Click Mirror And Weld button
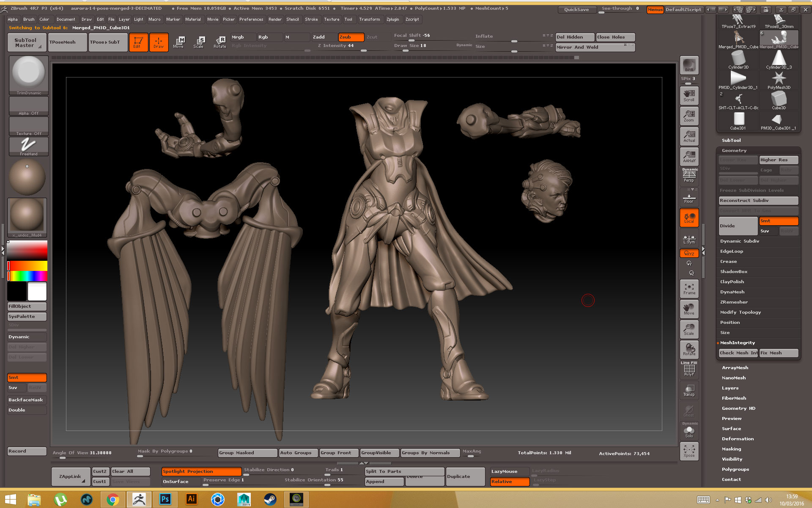This screenshot has height=508, width=812. [595, 47]
